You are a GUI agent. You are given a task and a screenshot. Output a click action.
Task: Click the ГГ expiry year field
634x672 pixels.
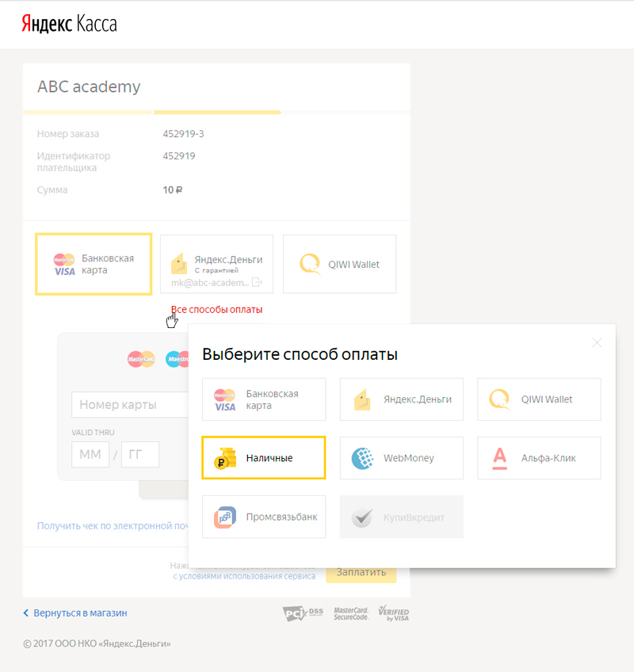tap(140, 454)
